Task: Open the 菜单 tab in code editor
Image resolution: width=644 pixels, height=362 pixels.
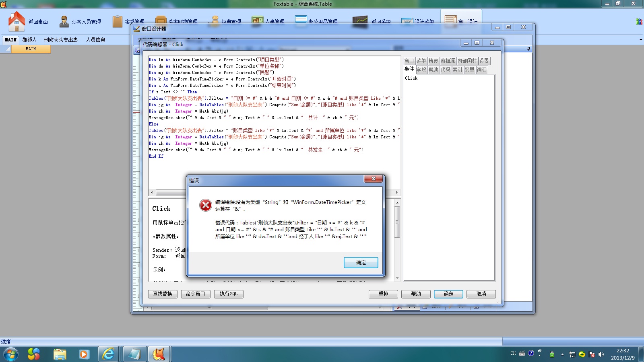Action: (421, 61)
